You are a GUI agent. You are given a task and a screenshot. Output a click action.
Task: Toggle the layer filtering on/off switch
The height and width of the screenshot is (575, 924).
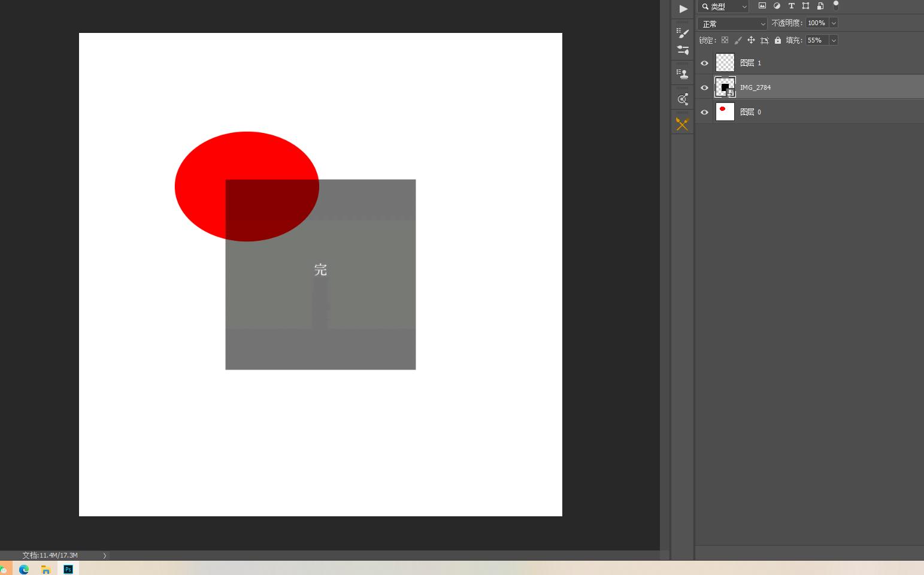point(836,6)
